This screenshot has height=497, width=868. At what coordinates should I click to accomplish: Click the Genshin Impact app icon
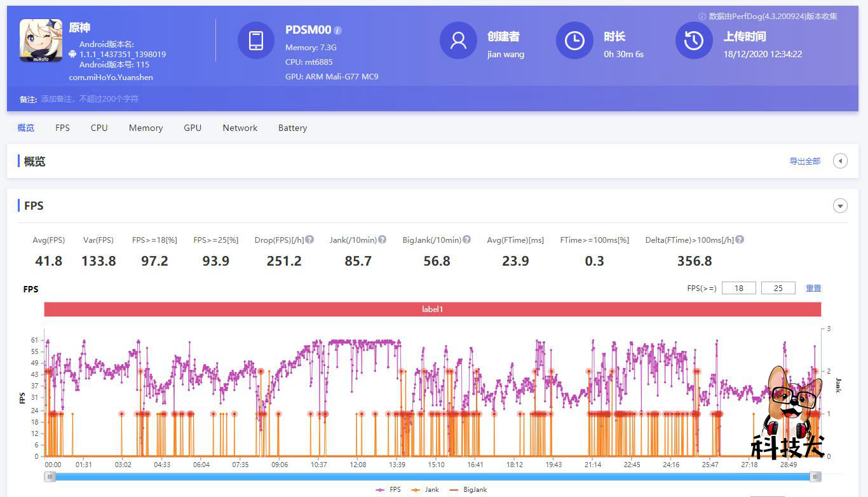[41, 41]
